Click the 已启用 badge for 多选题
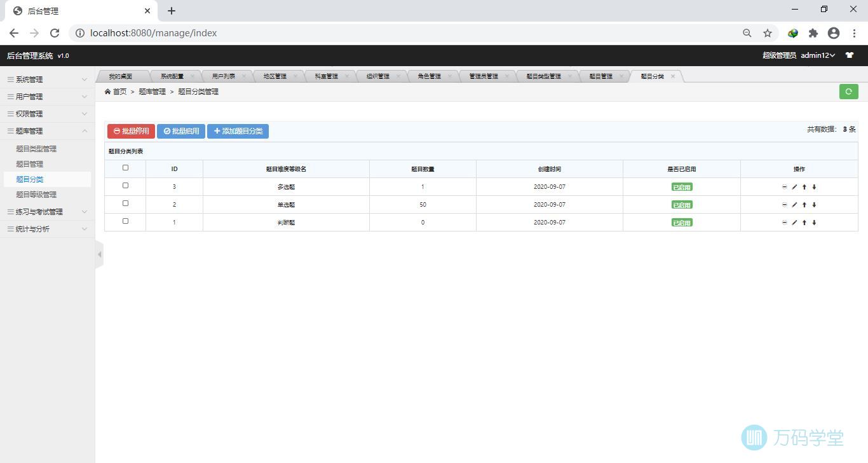Image resolution: width=868 pixels, height=463 pixels. tap(682, 187)
